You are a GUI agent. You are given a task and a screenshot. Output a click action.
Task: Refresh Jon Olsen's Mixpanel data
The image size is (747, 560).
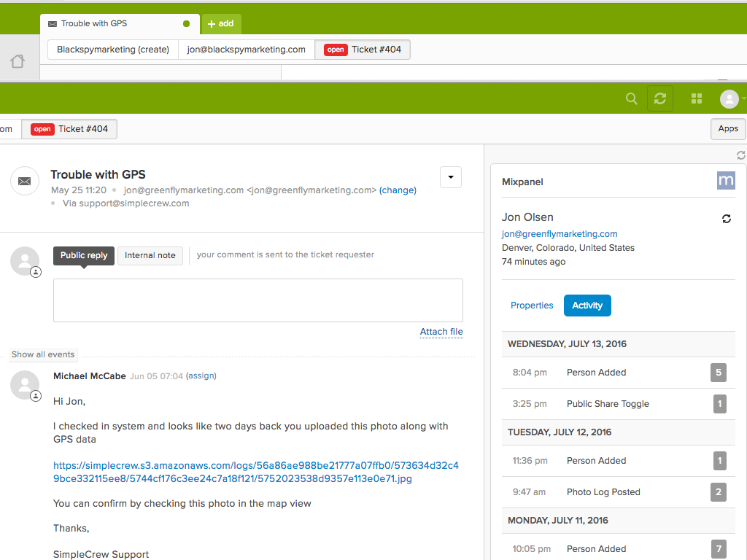pyautogui.click(x=726, y=219)
